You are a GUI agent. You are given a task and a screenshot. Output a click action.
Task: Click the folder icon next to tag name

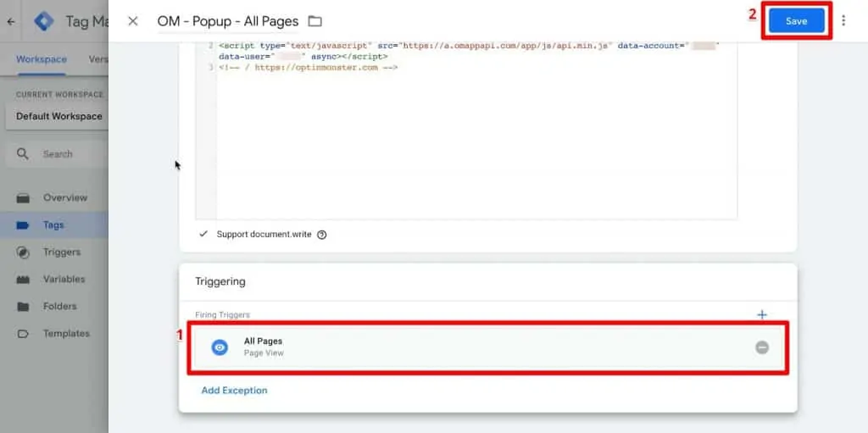tap(315, 21)
